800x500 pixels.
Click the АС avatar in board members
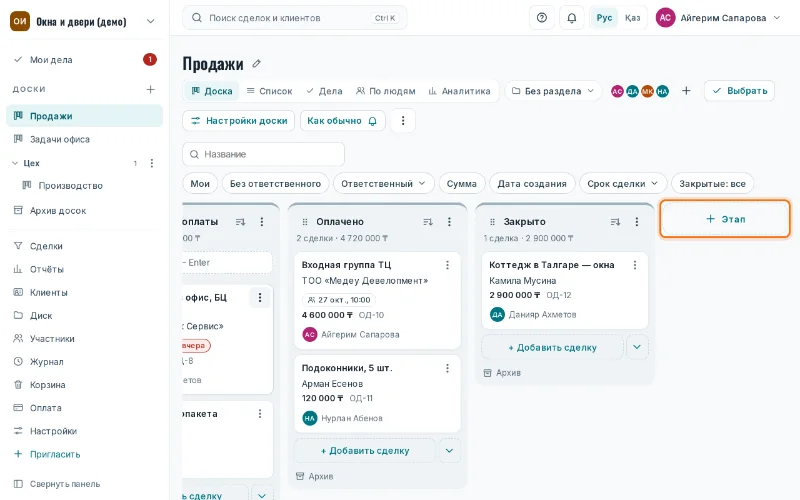617,91
